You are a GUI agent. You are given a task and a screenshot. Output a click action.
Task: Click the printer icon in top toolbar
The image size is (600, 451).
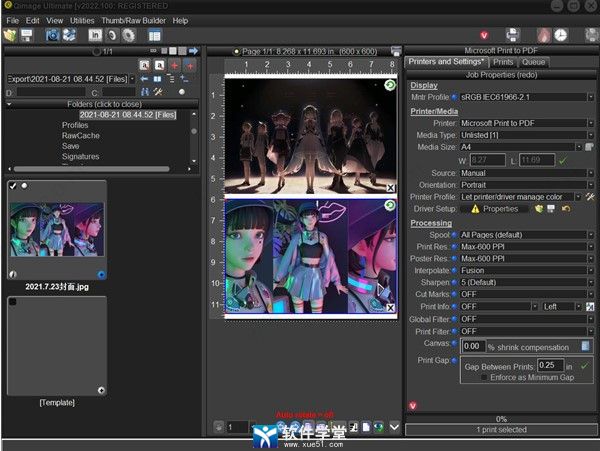(x=512, y=35)
